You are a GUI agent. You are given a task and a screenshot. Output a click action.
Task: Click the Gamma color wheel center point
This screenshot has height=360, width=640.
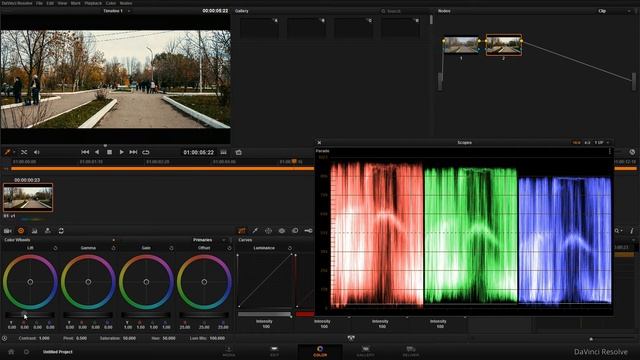click(x=88, y=282)
